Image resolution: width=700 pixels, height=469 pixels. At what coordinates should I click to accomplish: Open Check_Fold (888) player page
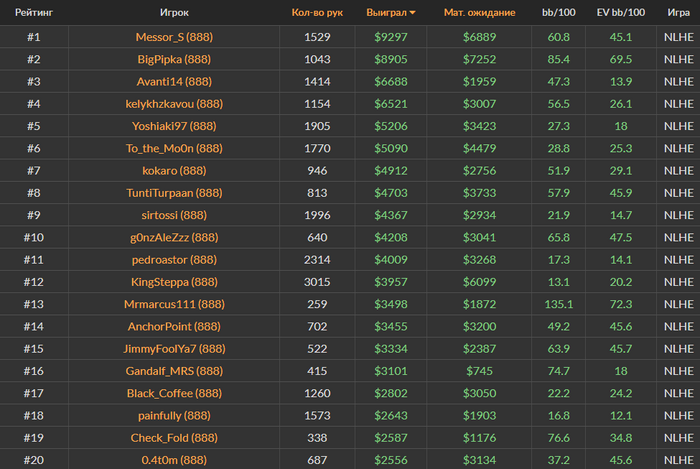tap(174, 439)
